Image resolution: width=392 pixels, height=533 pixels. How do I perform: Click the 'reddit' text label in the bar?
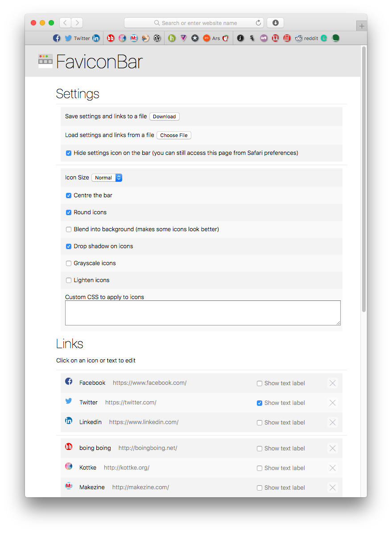point(311,38)
